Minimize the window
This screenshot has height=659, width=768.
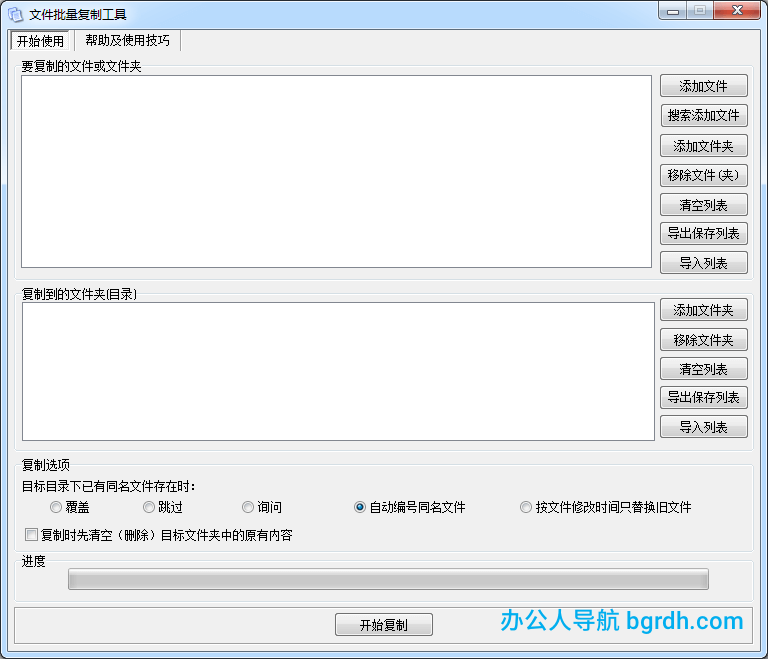pyautogui.click(x=672, y=11)
